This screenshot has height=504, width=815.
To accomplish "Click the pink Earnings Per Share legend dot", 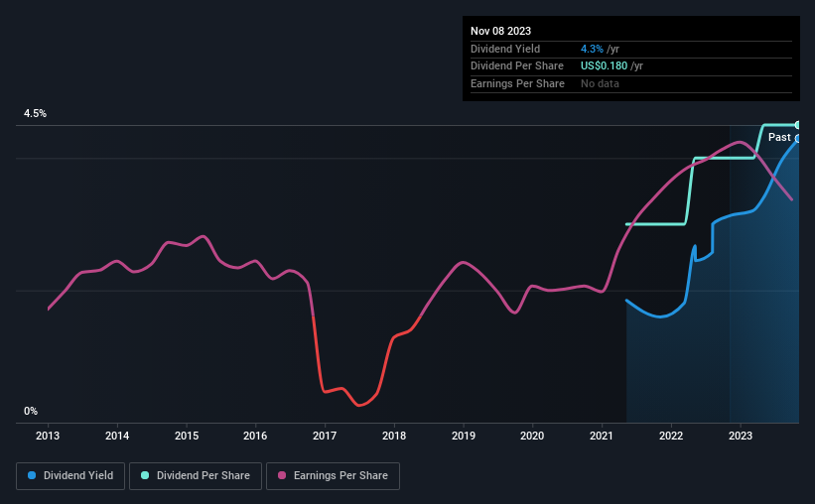I will pos(282,475).
